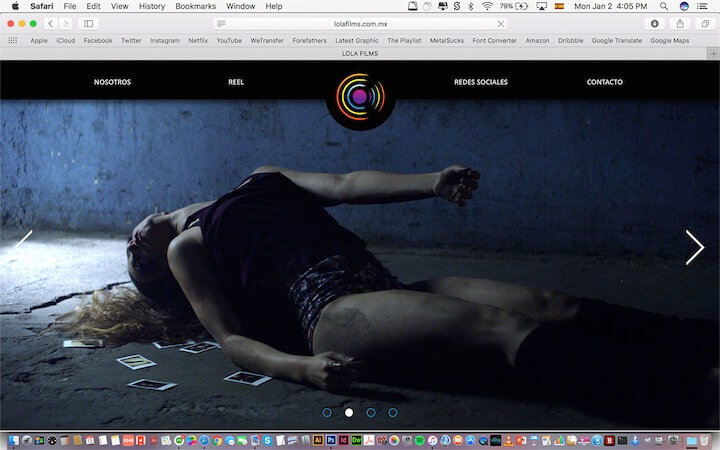Select the second (active) slideshow dot
This screenshot has width=720, height=450.
pyautogui.click(x=349, y=412)
